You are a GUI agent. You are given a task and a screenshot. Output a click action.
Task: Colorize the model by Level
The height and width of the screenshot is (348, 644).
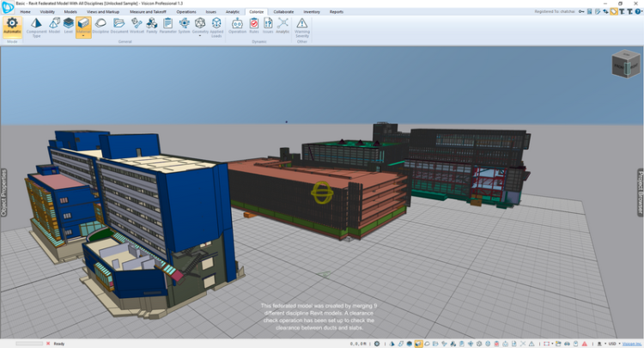[68, 26]
